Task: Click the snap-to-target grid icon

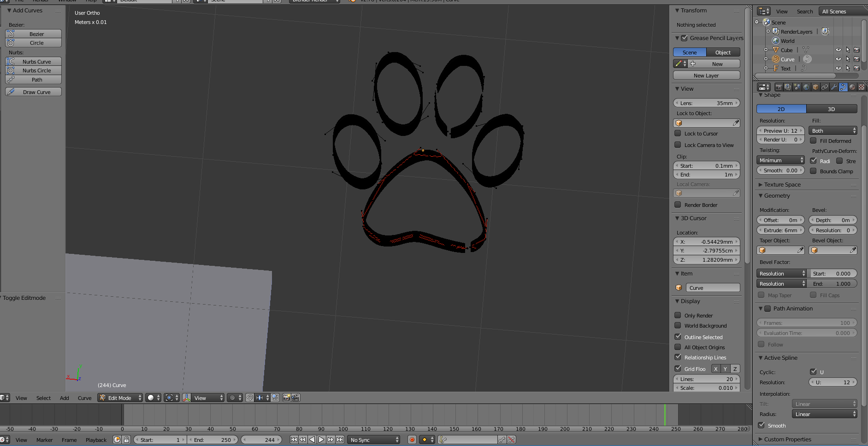Action: click(275, 398)
